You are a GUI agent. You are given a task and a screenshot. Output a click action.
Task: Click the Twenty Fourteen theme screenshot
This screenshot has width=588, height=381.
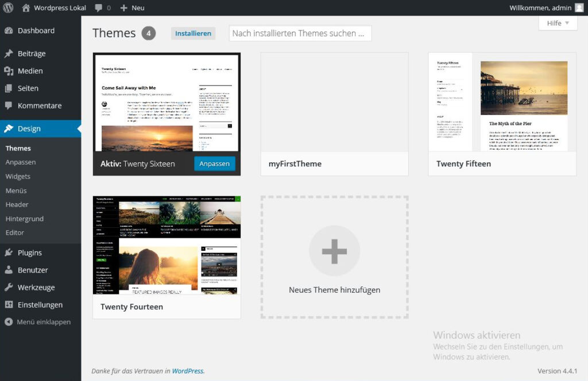[167, 245]
